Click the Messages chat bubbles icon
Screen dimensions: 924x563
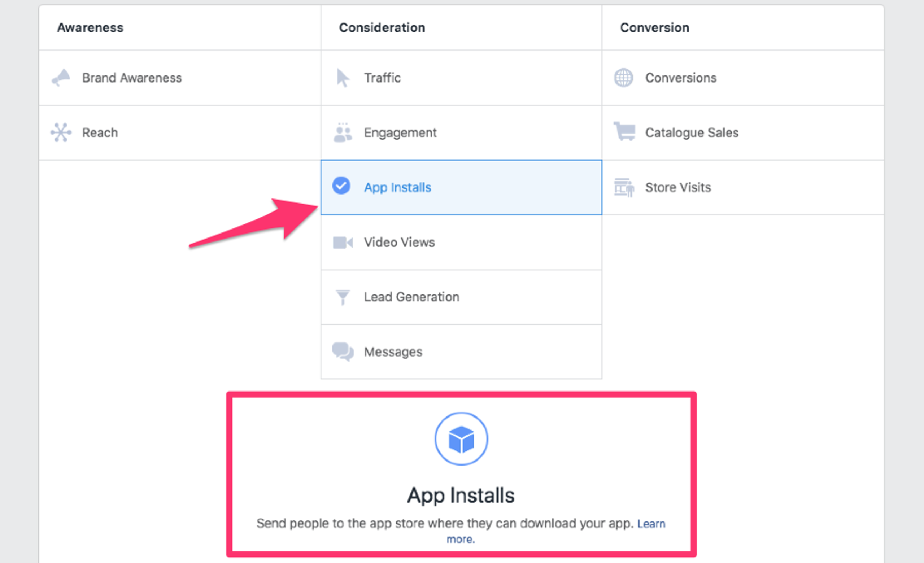tap(343, 352)
